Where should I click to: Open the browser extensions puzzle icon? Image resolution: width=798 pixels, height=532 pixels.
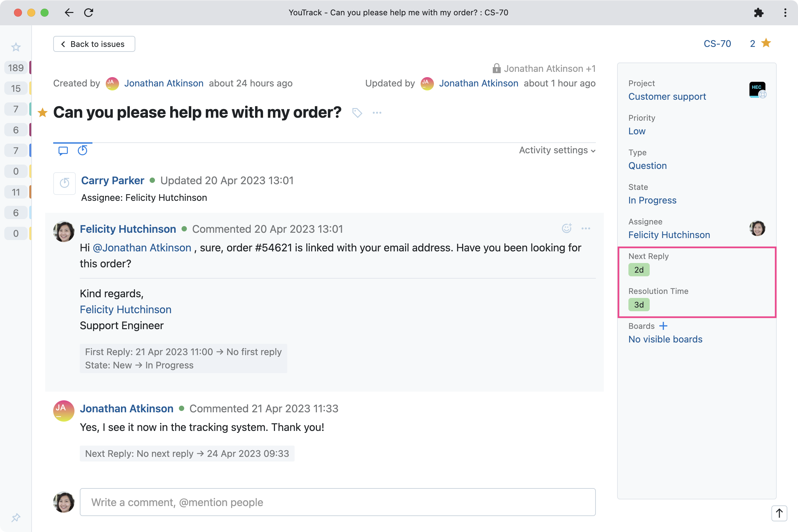click(759, 13)
